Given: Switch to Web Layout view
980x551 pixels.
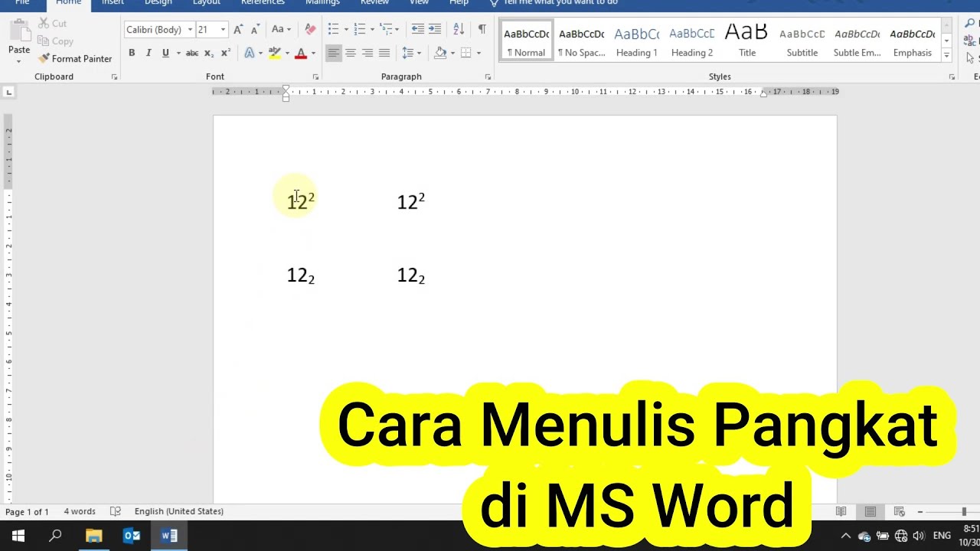Looking at the screenshot, I should (900, 511).
